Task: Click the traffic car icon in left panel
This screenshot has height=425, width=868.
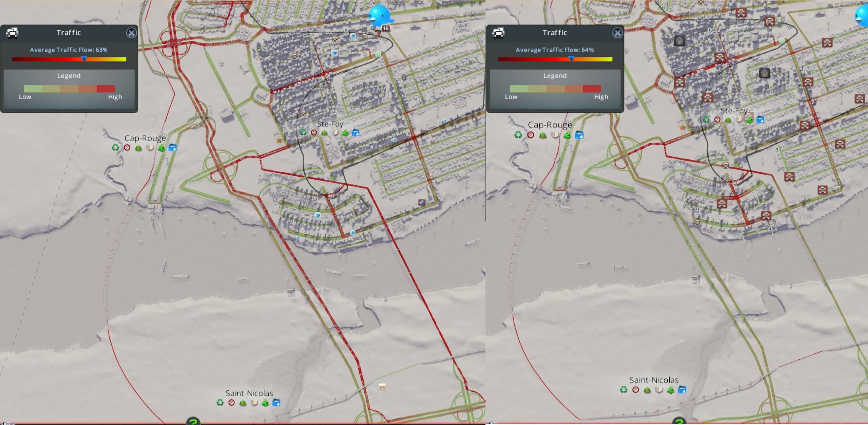Action: [13, 33]
